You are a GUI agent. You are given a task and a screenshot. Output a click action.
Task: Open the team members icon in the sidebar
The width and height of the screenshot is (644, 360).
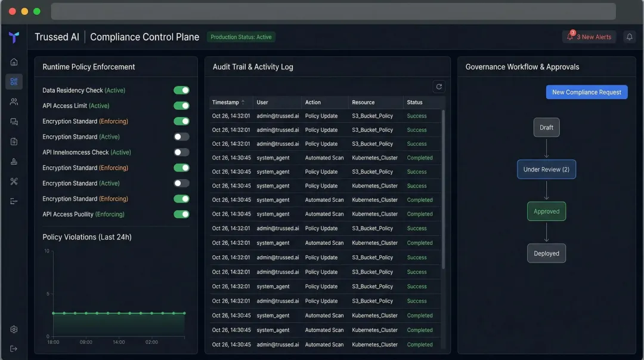[14, 101]
